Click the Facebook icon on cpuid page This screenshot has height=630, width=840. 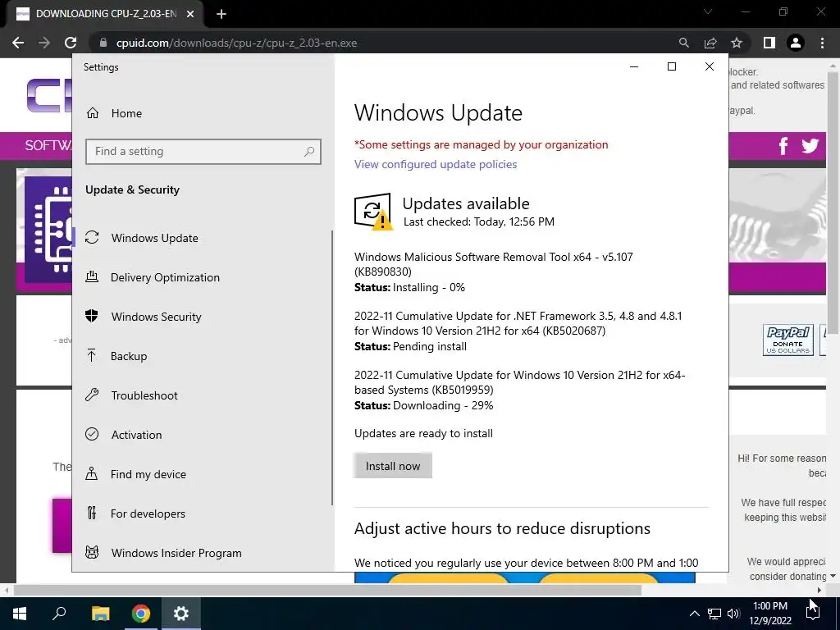pyautogui.click(x=783, y=146)
